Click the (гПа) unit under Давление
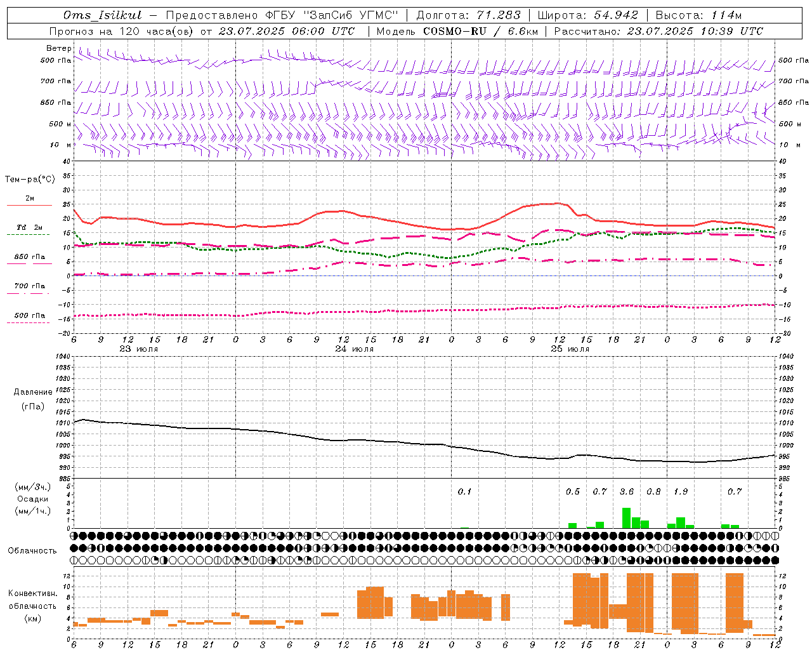 33,407
